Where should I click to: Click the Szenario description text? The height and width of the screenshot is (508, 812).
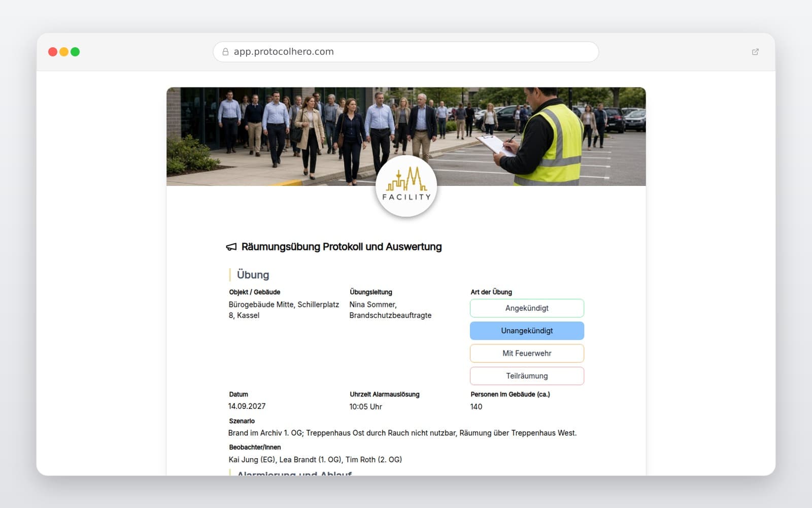tap(402, 433)
